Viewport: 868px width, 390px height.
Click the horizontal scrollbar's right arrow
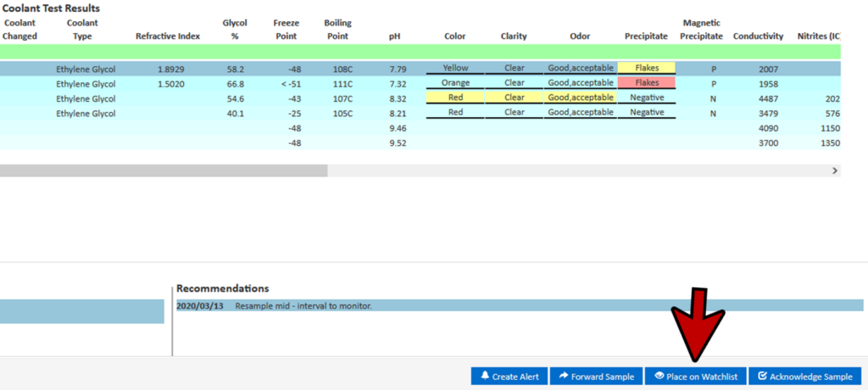[835, 170]
